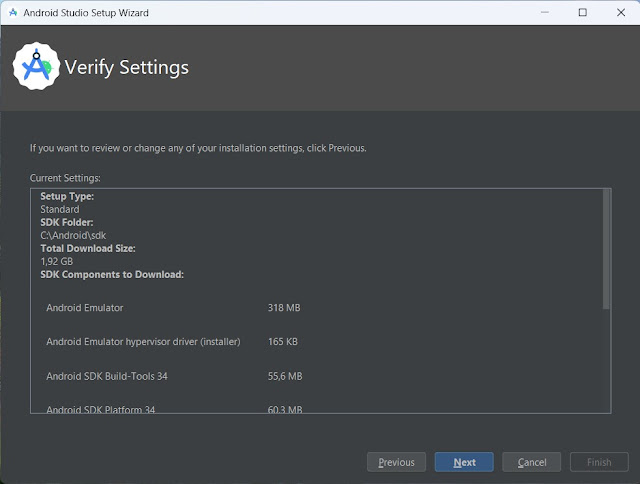
Task: Select 'SDK Components to Download:' heading
Action: point(112,275)
